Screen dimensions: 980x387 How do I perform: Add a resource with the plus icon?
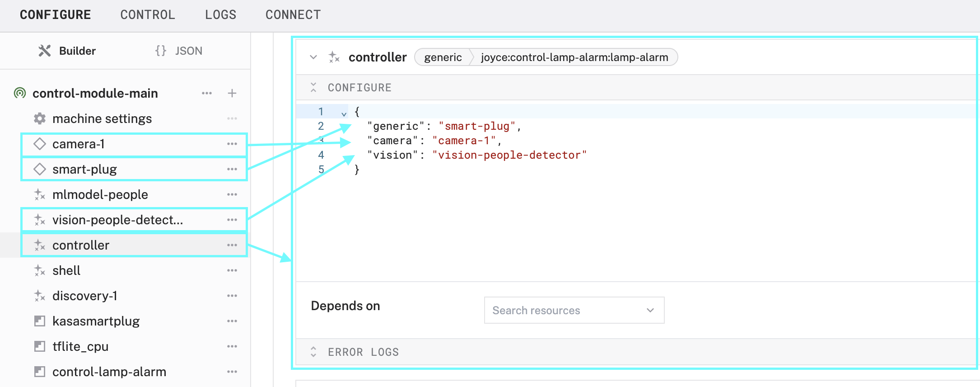(x=232, y=93)
